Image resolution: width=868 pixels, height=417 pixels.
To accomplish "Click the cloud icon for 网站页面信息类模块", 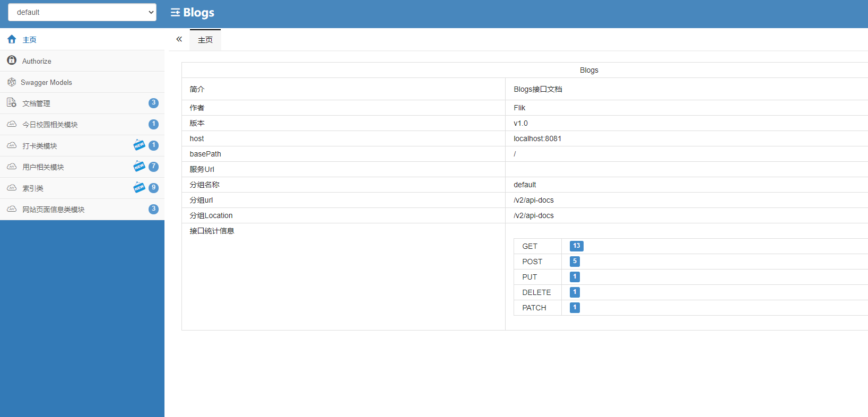I will (12, 209).
